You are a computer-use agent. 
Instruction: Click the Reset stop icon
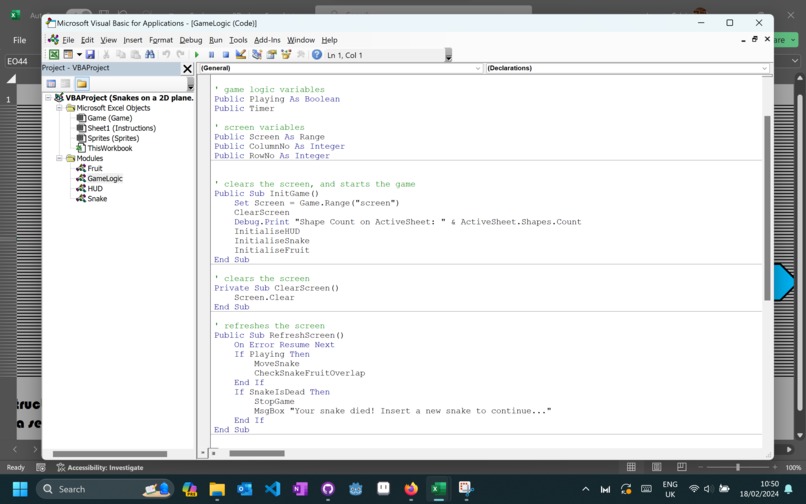[226, 55]
